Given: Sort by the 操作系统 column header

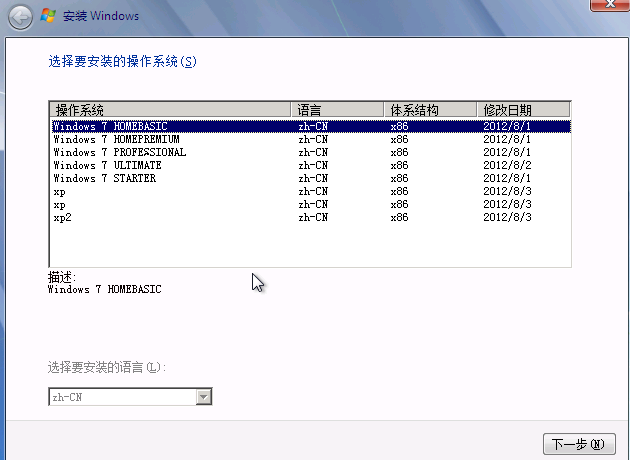Looking at the screenshot, I should click(x=170, y=110).
